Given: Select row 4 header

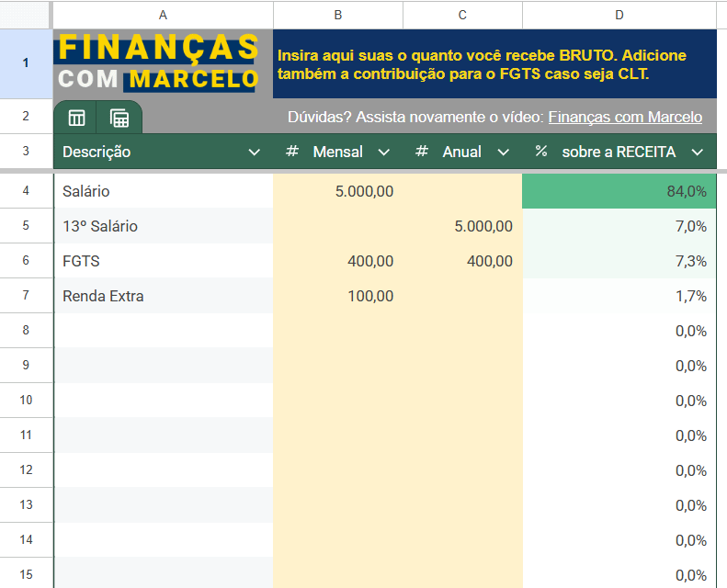Looking at the screenshot, I should click(x=26, y=191).
